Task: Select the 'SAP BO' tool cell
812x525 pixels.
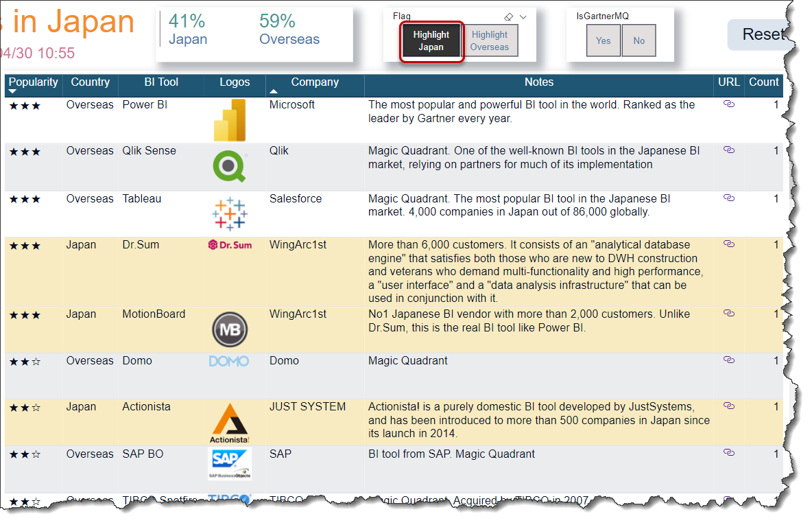Action: click(143, 454)
